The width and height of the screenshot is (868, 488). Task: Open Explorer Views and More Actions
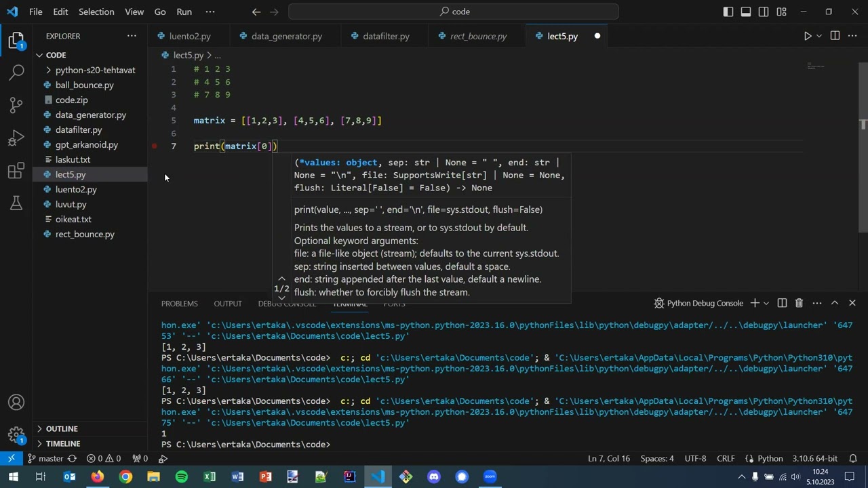click(x=132, y=36)
